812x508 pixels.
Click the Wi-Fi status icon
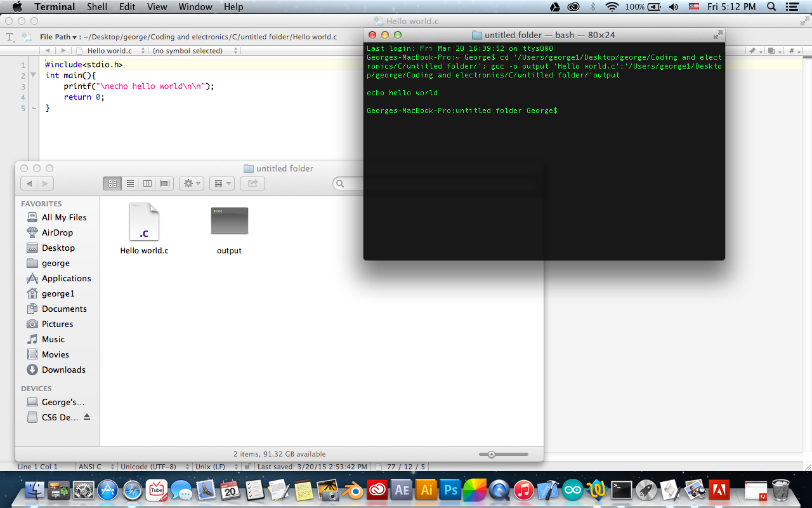pos(612,7)
